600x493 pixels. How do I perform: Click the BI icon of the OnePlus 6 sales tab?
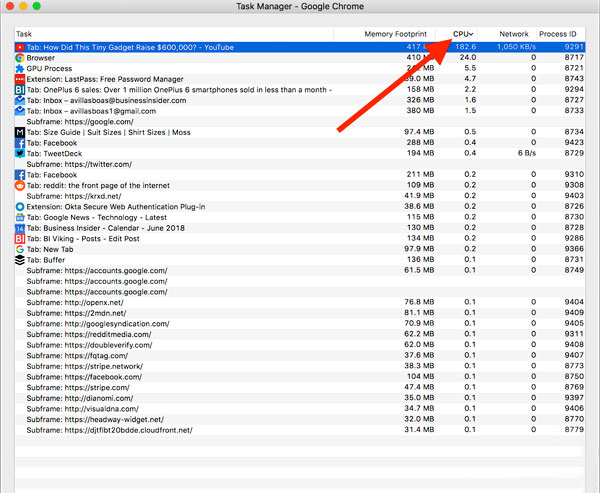(x=20, y=90)
